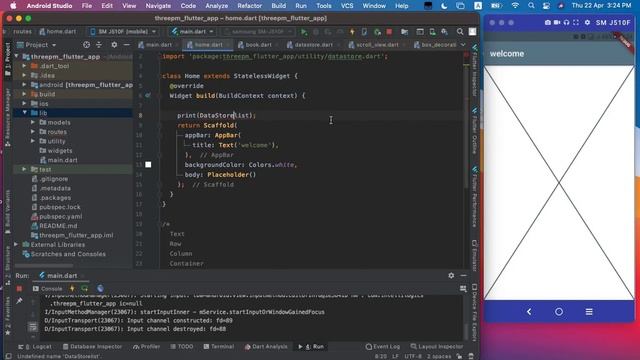The height and width of the screenshot is (360, 640).
Task: Click UTF-8 encoding in status bar
Action: (413, 356)
